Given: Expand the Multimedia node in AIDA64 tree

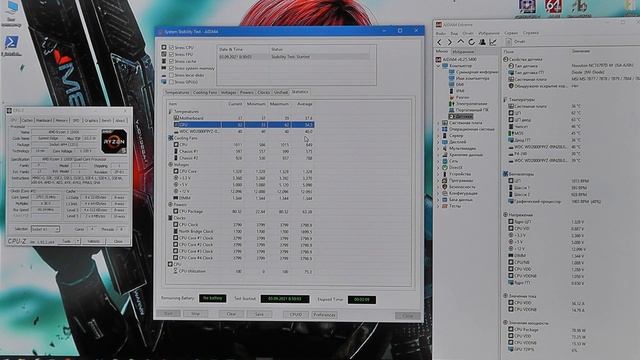Looking at the screenshot, I should tap(439, 149).
